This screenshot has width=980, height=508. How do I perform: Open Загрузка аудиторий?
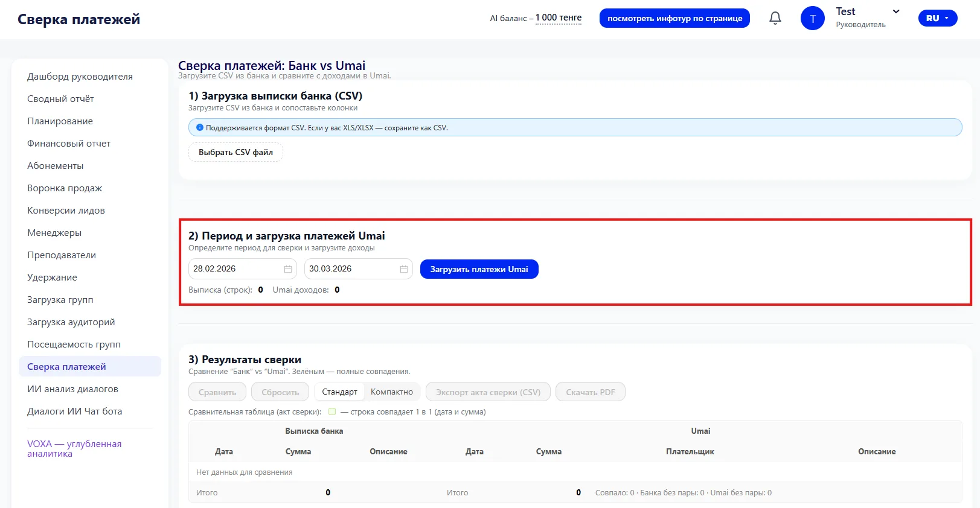pos(71,322)
